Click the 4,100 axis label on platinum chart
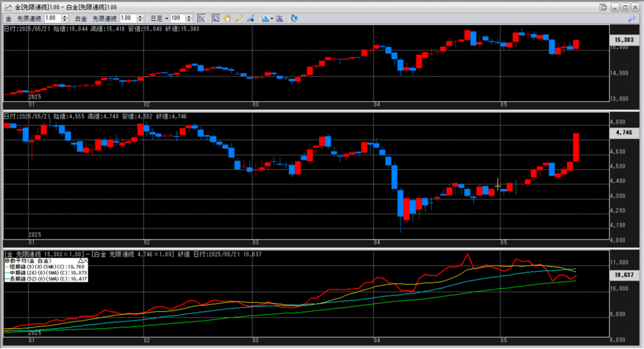 click(x=618, y=225)
